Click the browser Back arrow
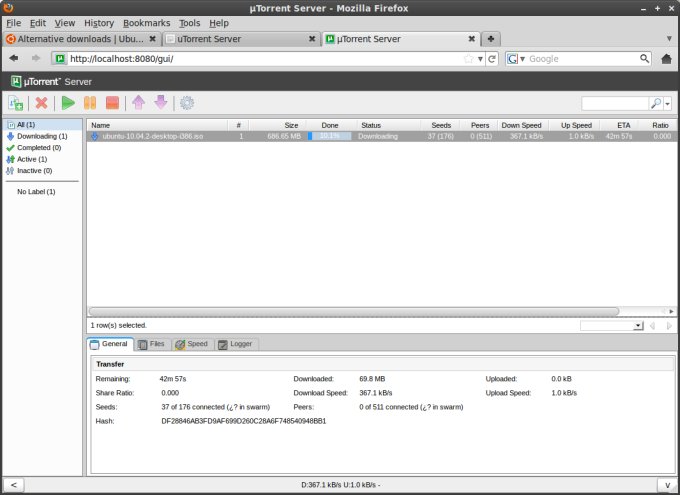 pyautogui.click(x=14, y=58)
